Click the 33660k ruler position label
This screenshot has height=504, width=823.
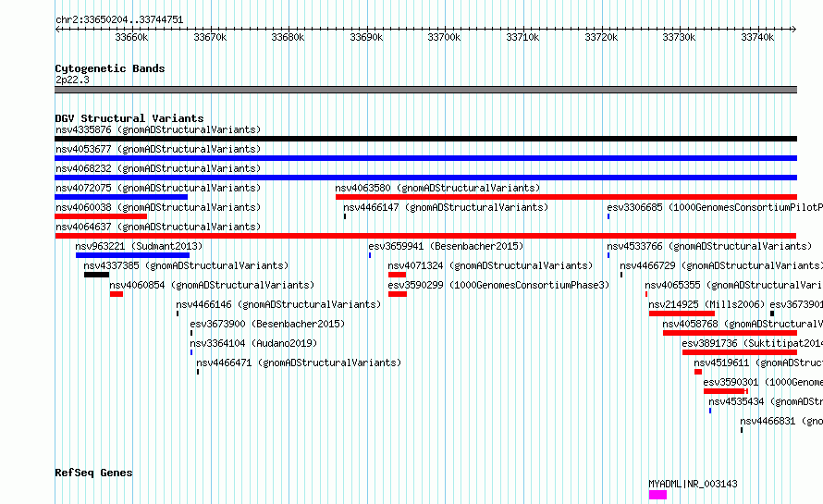tap(131, 37)
